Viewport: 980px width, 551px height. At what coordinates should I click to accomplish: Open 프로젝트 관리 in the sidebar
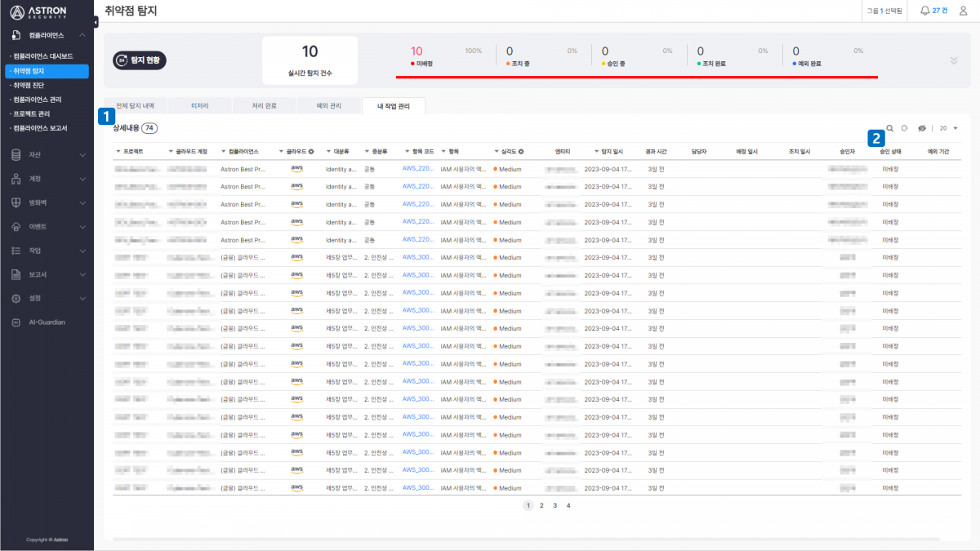(x=32, y=113)
